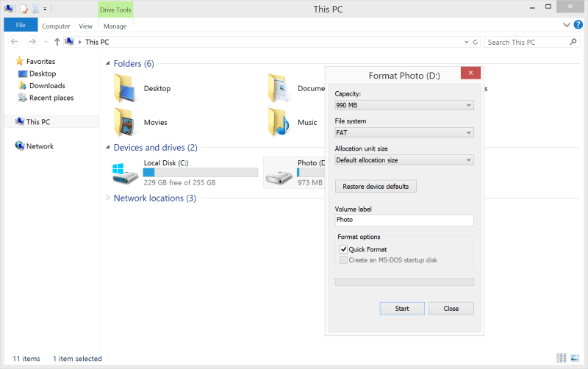Select the Documents folder icon

(279, 88)
